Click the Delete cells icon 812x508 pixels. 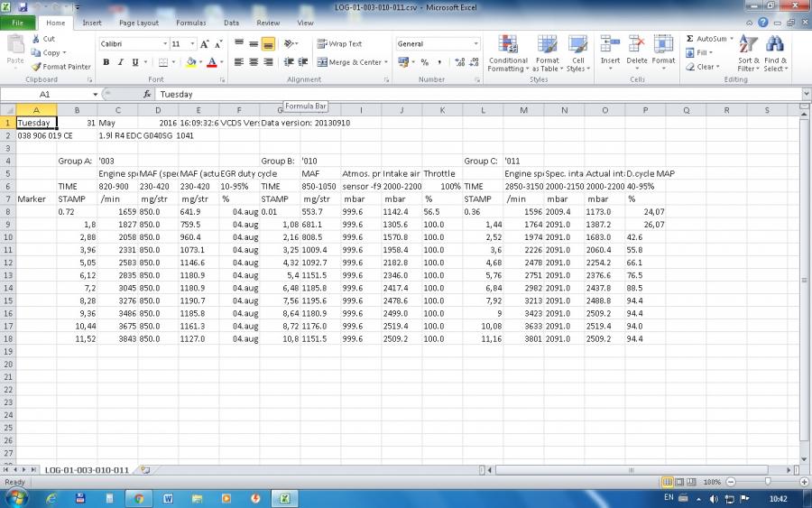click(x=637, y=45)
